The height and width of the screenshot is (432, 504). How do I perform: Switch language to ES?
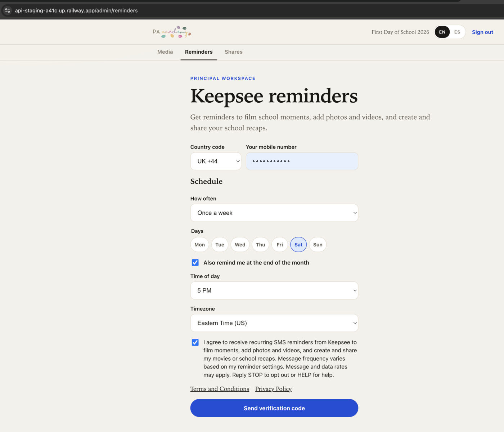coord(457,32)
